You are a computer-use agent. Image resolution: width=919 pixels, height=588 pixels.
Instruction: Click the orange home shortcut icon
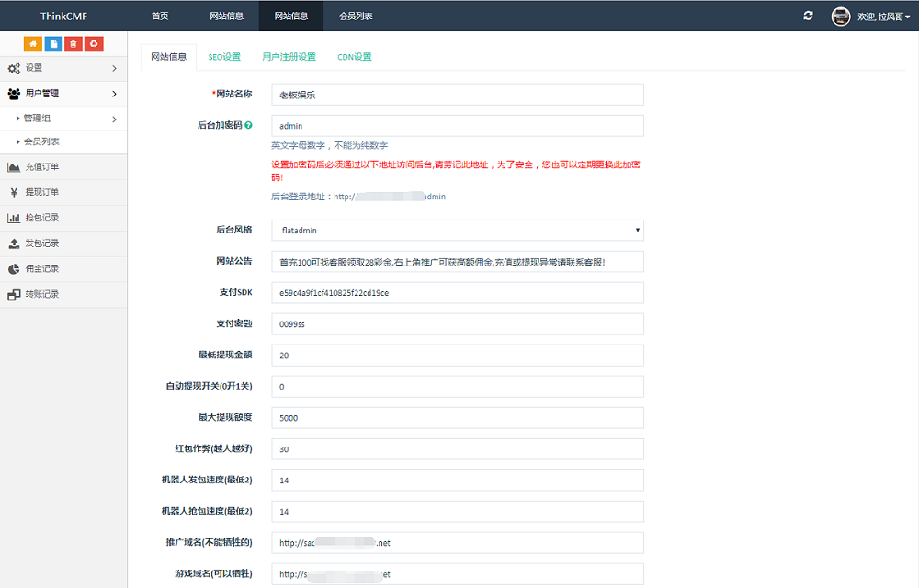(x=33, y=44)
